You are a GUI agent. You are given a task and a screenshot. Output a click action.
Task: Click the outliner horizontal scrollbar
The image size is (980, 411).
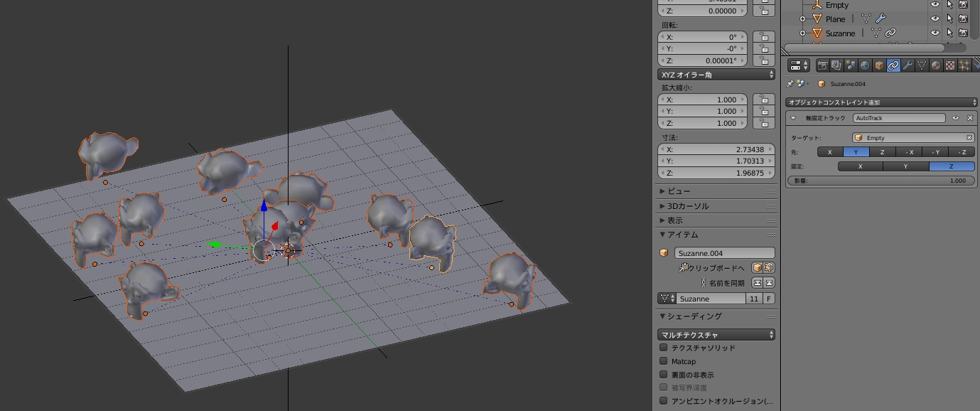tap(865, 48)
